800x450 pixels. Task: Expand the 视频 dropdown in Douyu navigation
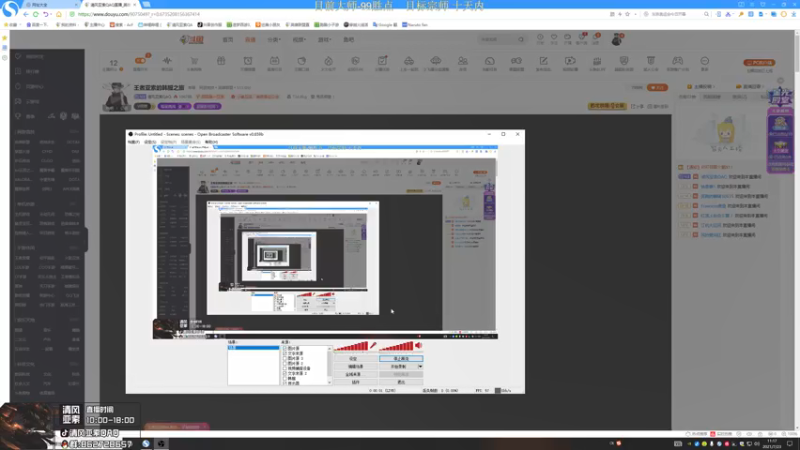[299, 39]
